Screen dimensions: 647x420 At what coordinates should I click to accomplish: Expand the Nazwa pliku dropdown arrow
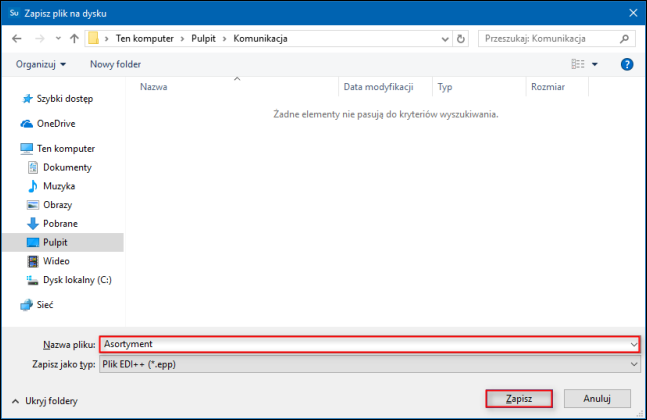click(x=634, y=344)
